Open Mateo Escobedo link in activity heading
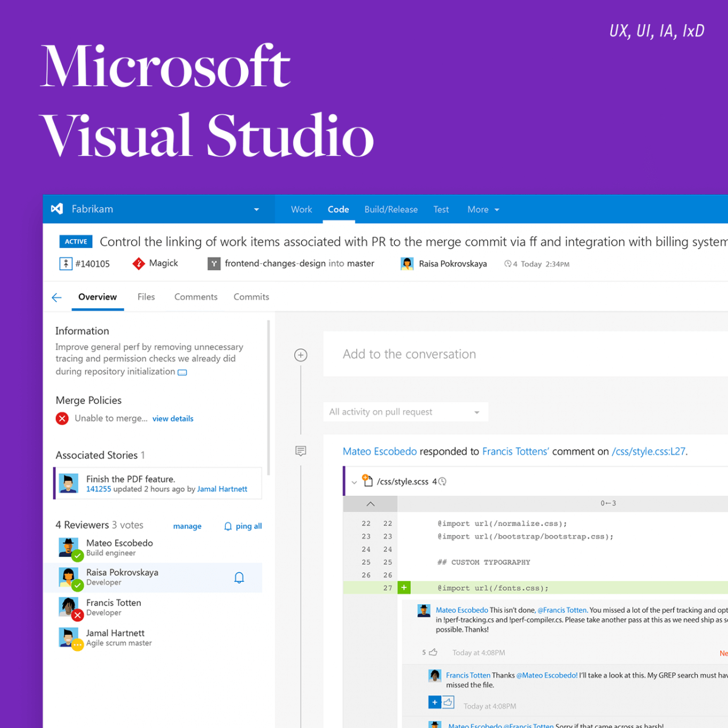The height and width of the screenshot is (728, 728). (380, 451)
